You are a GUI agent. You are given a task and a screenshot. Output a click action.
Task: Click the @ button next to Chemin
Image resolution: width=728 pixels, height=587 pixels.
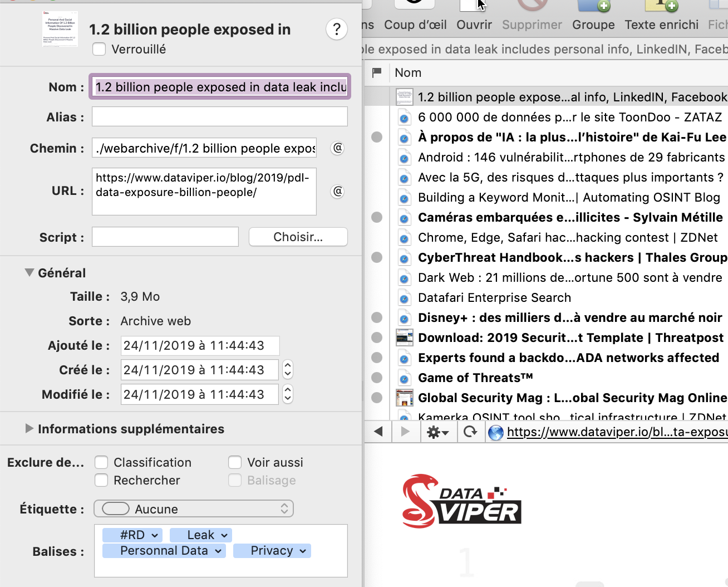337,148
